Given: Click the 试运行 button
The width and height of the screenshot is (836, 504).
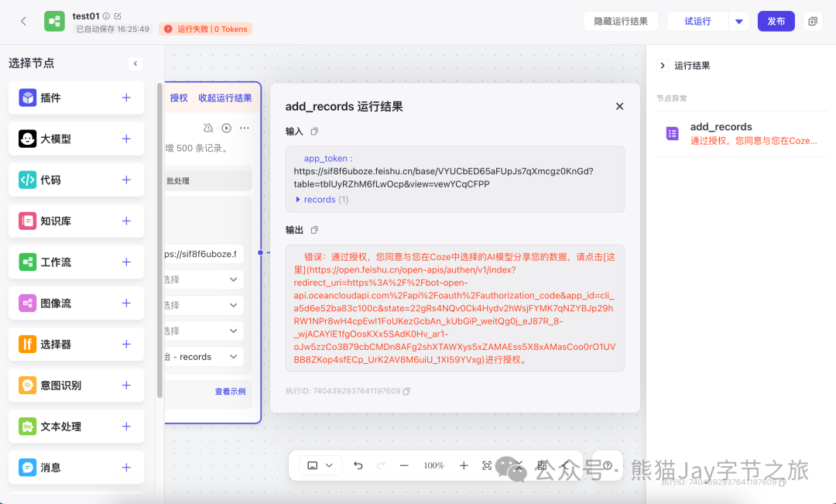Looking at the screenshot, I should coord(697,22).
